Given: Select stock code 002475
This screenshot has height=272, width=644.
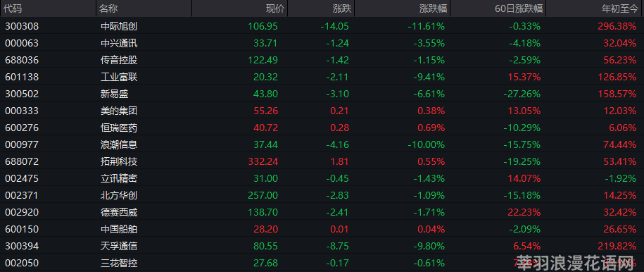Looking at the screenshot, I should (x=22, y=178).
